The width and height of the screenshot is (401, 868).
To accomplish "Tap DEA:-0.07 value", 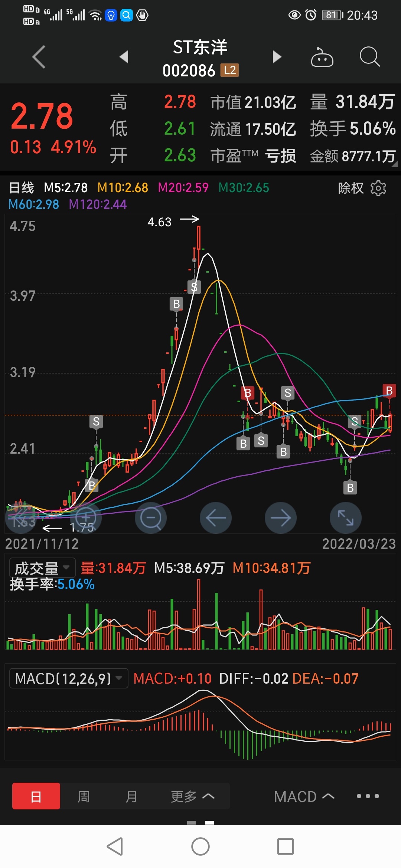I will [325, 678].
